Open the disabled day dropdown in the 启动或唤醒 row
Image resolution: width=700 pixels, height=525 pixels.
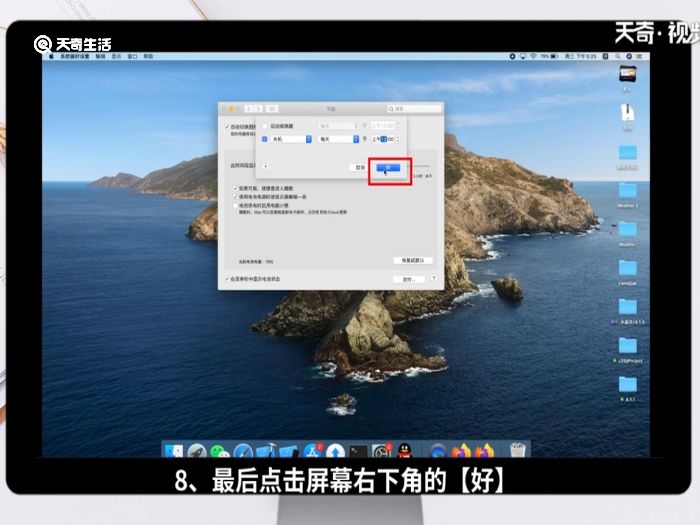point(338,126)
